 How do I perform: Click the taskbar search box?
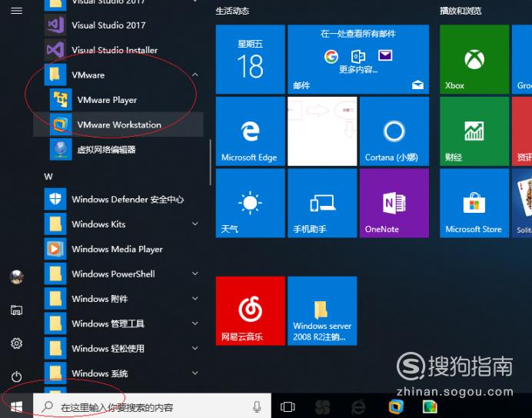152,406
